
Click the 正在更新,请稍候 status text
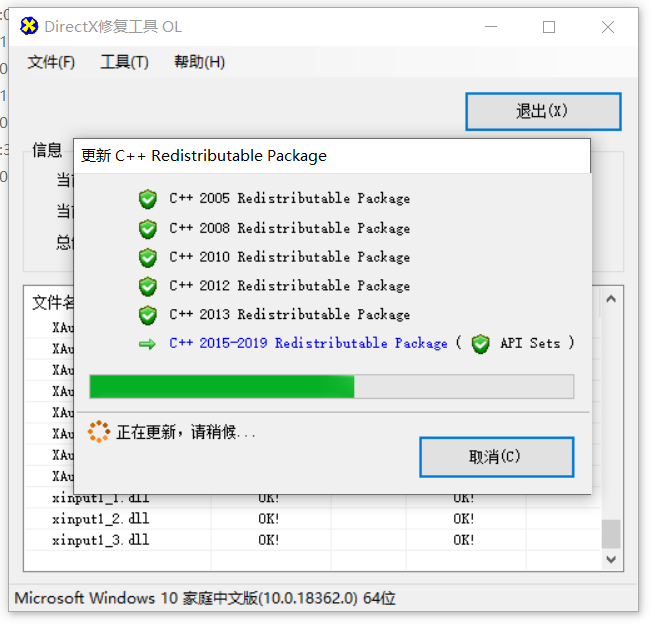tap(186, 432)
